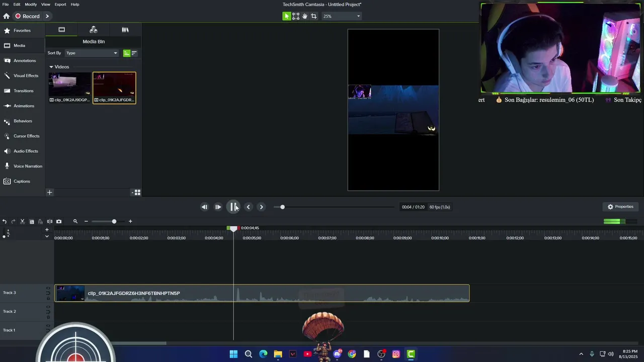
Task: Click the add media plus button
Action: click(49, 193)
